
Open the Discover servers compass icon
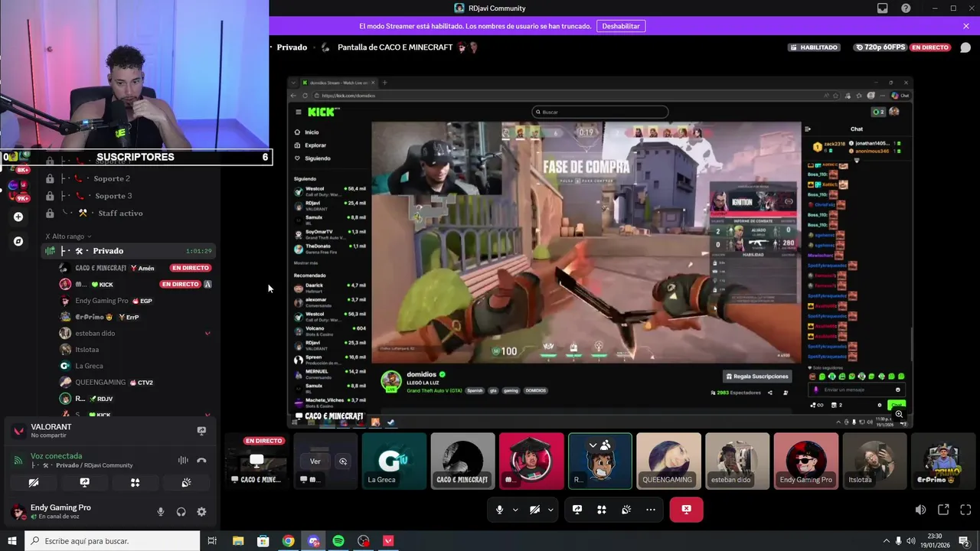tap(18, 241)
